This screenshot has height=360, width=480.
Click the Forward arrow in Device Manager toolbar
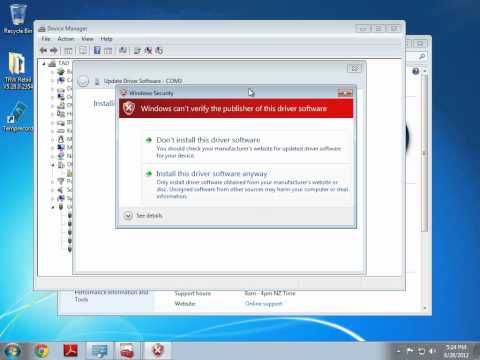(54, 51)
